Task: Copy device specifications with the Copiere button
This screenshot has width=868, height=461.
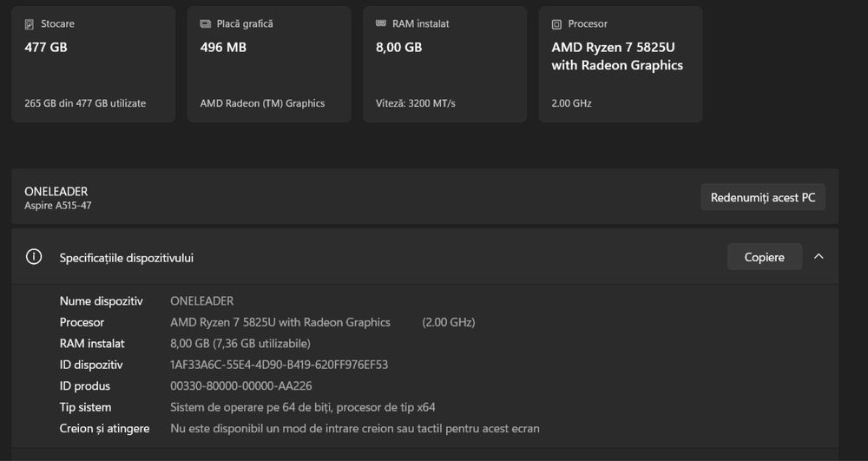Action: (764, 257)
